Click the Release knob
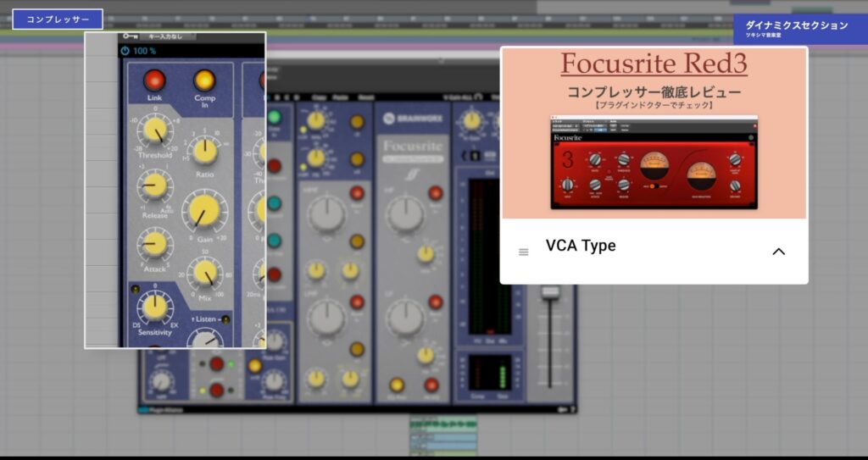The image size is (868, 460). point(155,186)
